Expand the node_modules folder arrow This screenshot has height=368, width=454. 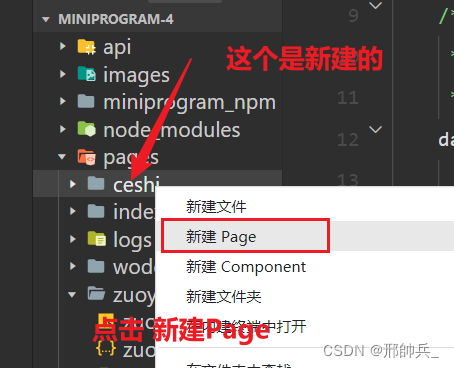coord(63,129)
